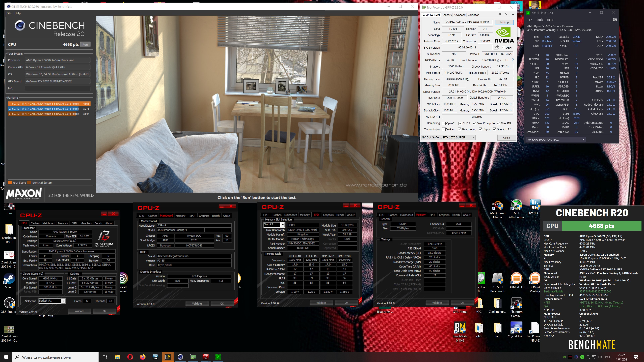Open CrystalDiskInfo desktop shortcut
Image resolution: width=644 pixels, height=362 pixels.
[516, 330]
